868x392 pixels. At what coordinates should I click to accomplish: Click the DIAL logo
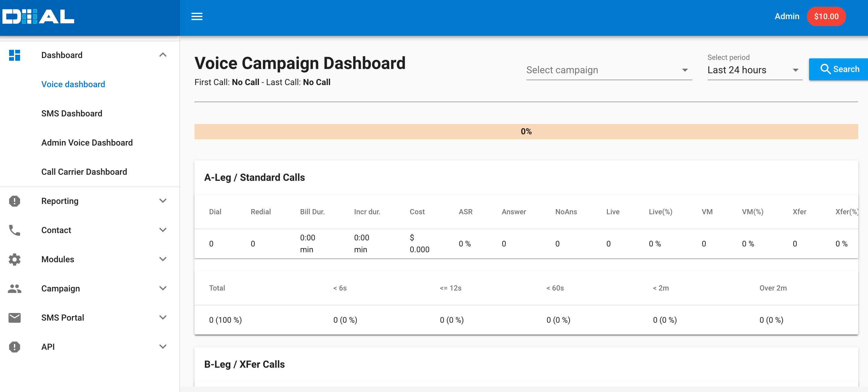[38, 17]
